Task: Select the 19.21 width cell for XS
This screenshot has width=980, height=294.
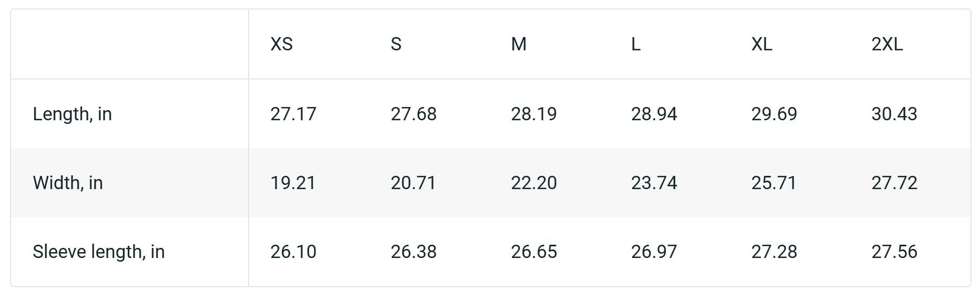Action: tap(293, 183)
